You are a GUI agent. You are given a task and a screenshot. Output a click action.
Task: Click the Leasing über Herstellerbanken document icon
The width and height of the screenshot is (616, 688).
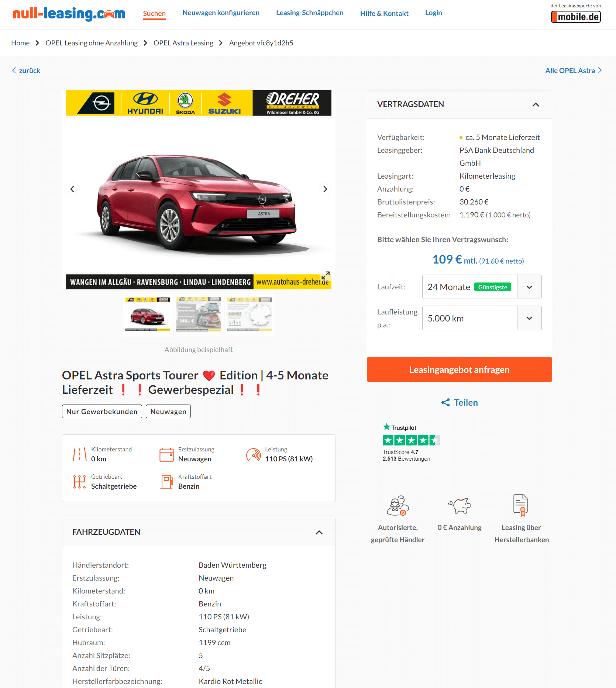(521, 505)
